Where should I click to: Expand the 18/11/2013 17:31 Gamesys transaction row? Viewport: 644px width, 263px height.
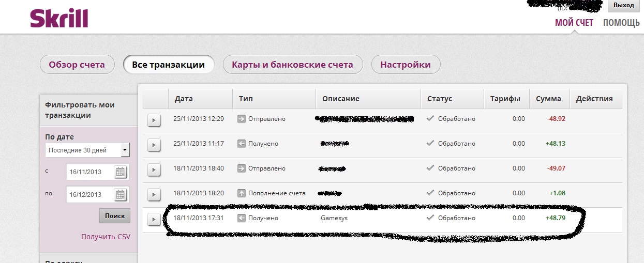154,219
